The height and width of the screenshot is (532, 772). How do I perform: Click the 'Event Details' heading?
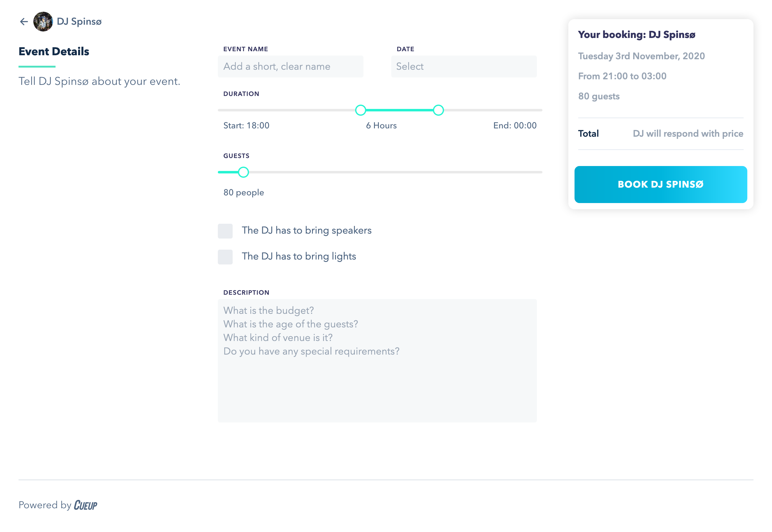pos(54,52)
